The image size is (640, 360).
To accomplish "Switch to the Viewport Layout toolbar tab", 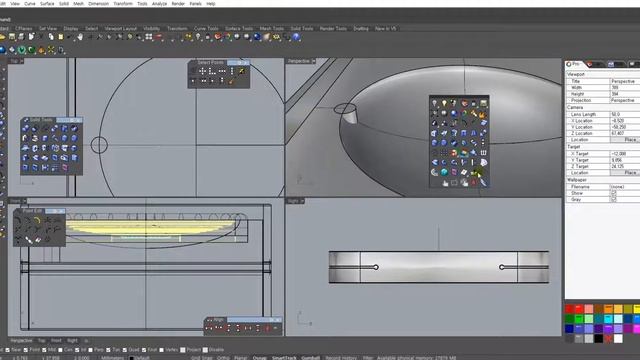I will click(120, 29).
